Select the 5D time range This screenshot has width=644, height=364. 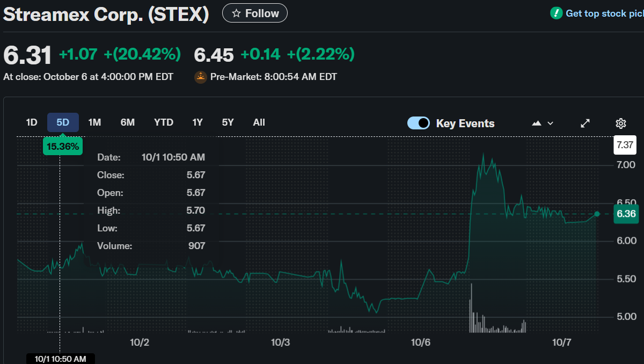[x=63, y=122]
